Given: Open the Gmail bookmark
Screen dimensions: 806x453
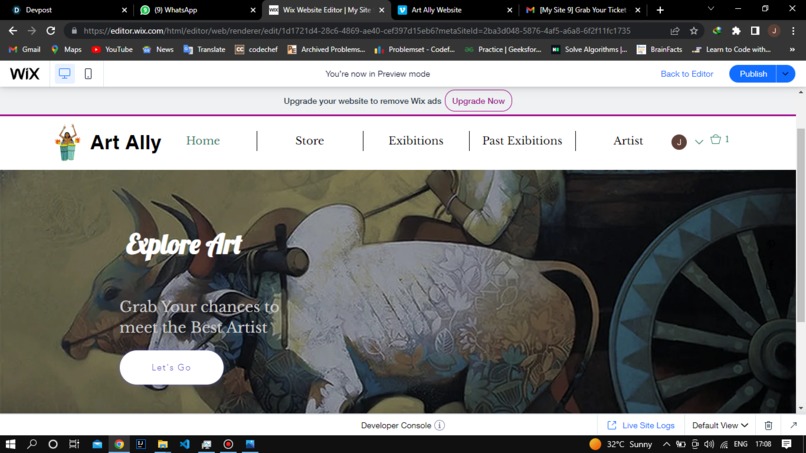Looking at the screenshot, I should coord(24,49).
